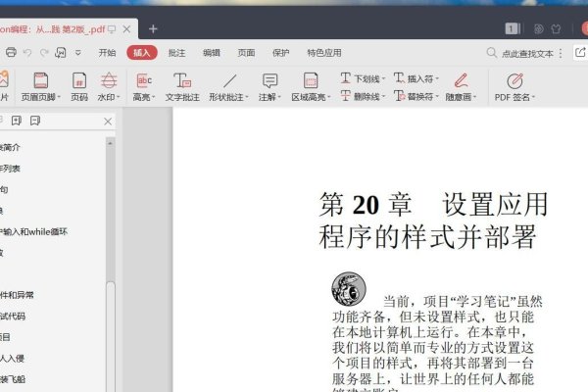The image size is (588, 392).
Task: Click the numbered 1 window icon
Action: [x=513, y=28]
